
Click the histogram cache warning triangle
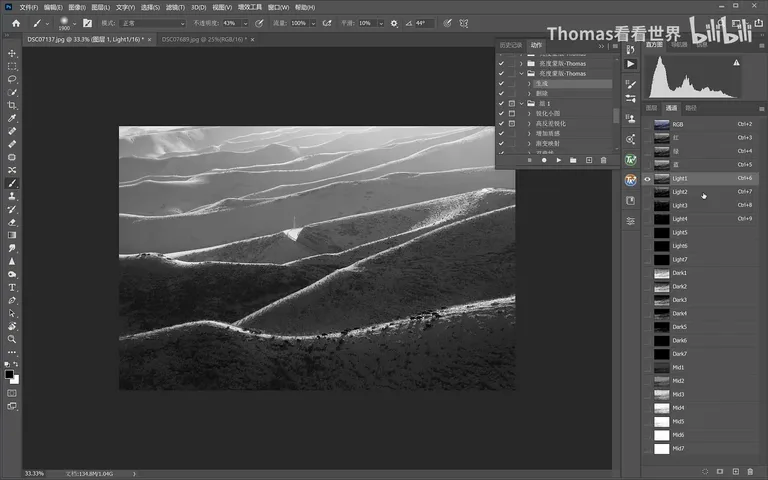[736, 63]
